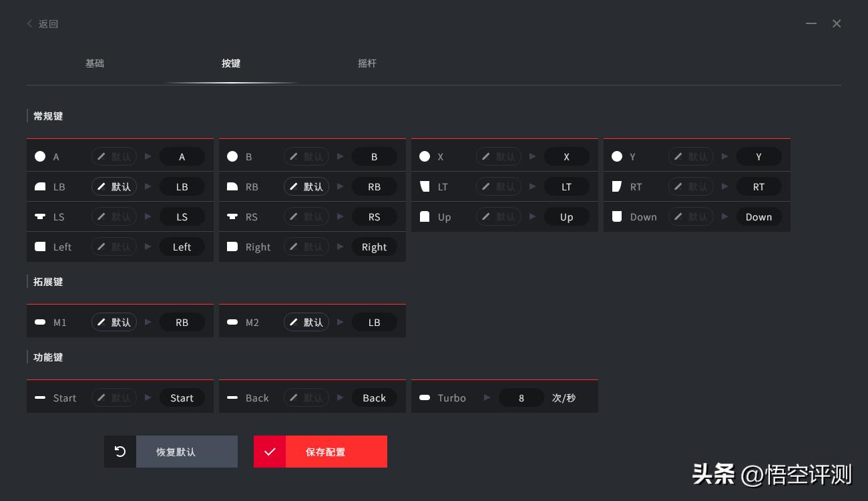
Task: Click the Back key mapping value
Action: click(375, 397)
